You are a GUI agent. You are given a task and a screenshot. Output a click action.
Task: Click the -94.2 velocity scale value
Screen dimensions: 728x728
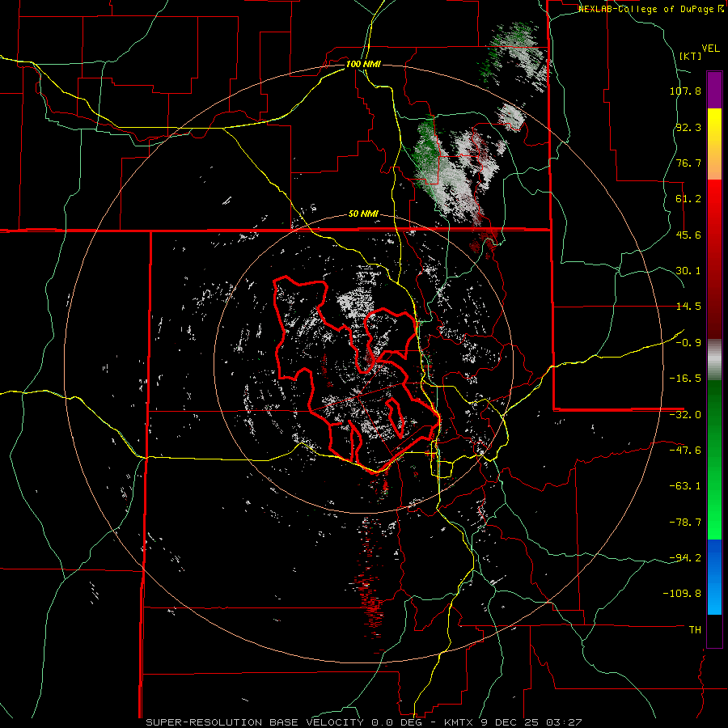pyautogui.click(x=685, y=557)
